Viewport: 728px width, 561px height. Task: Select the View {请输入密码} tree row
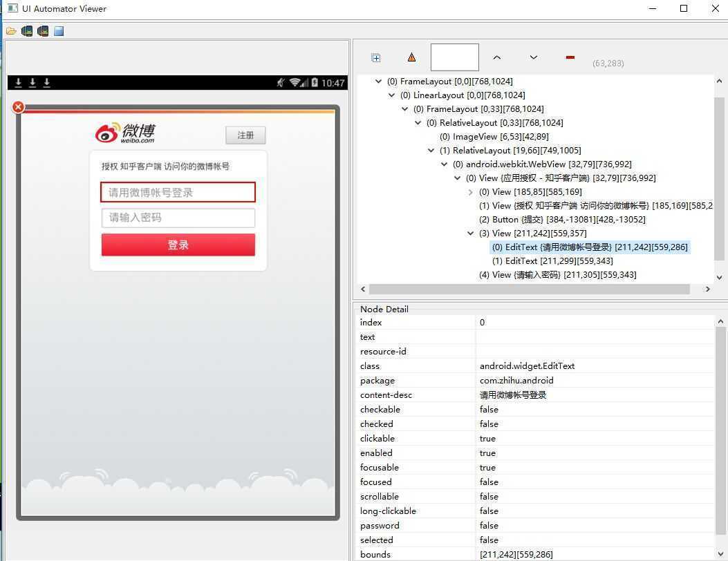tap(558, 275)
